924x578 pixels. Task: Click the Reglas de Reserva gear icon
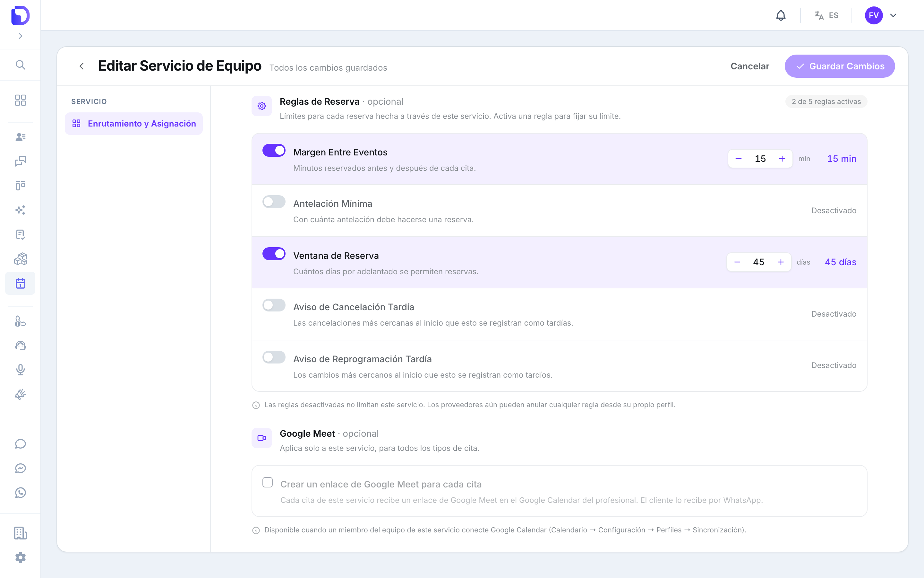261,106
